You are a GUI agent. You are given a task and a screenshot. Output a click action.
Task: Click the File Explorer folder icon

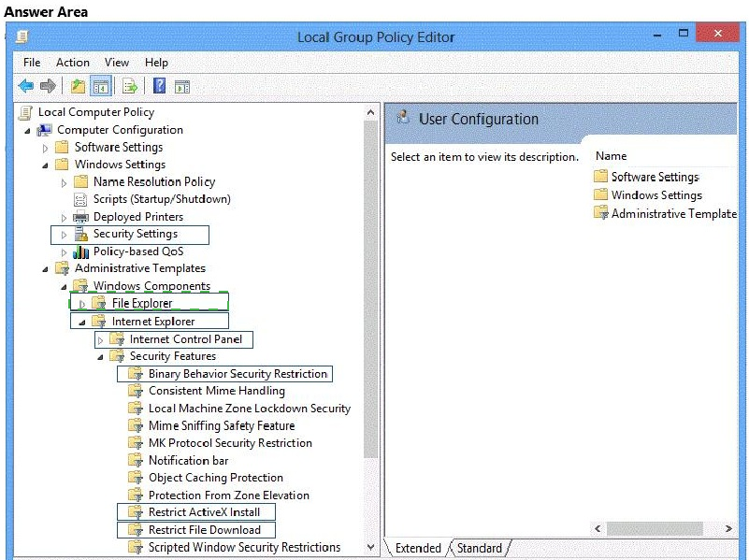point(99,303)
